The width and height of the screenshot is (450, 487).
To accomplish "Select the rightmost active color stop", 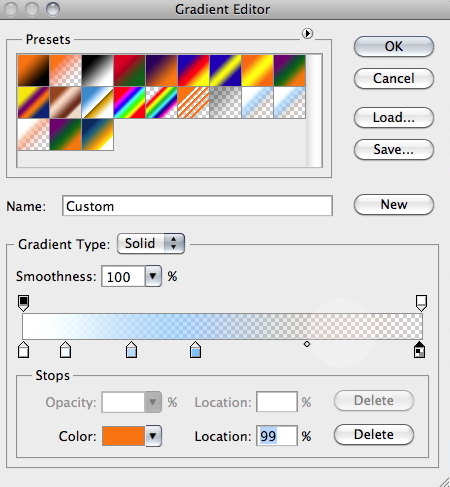I will pyautogui.click(x=419, y=349).
